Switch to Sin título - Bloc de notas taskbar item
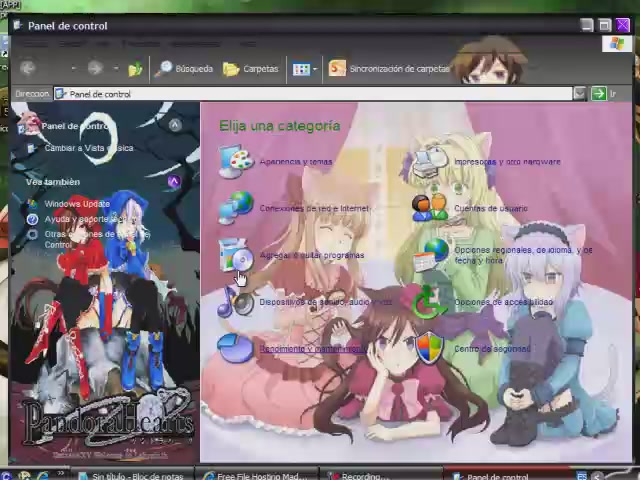 tap(132, 475)
